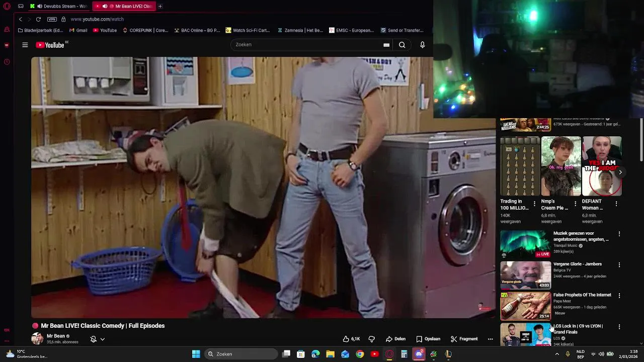Image resolution: width=644 pixels, height=362 pixels.
Task: Toggle the notification bell for Mr Bean channel
Action: pyautogui.click(x=93, y=339)
